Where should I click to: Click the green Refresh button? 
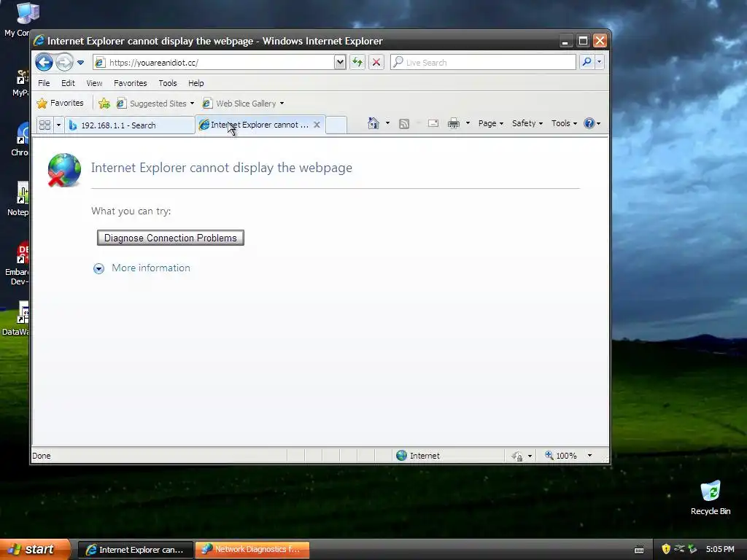357,63
